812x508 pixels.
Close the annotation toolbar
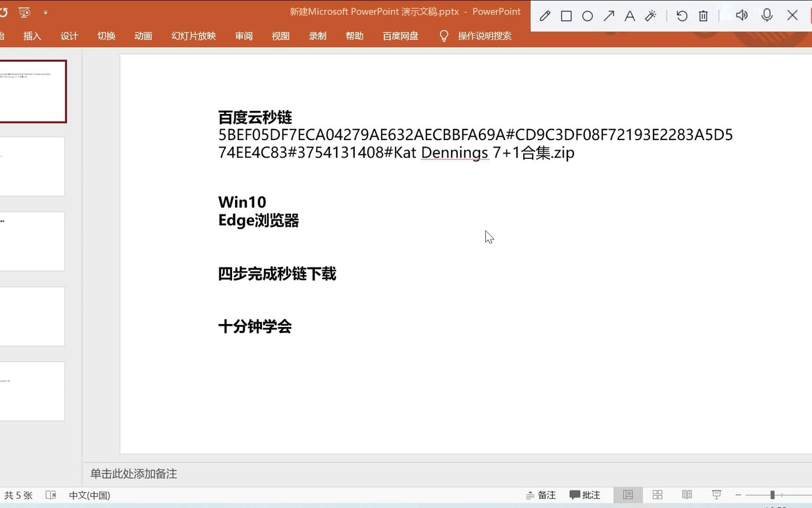click(x=792, y=15)
